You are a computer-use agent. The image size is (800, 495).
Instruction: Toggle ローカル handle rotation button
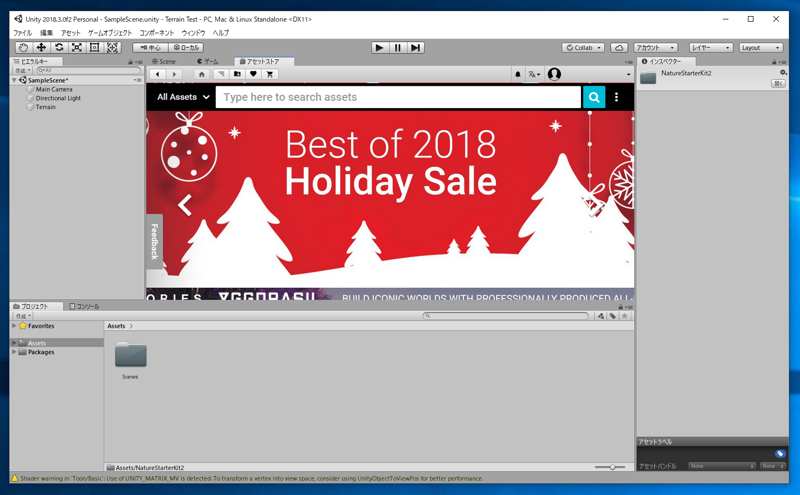coord(186,47)
